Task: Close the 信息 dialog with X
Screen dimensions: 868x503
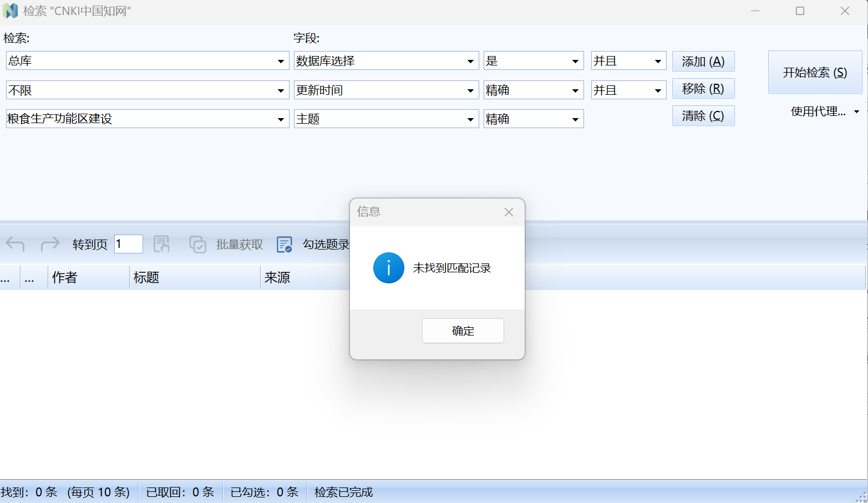Action: (x=509, y=212)
